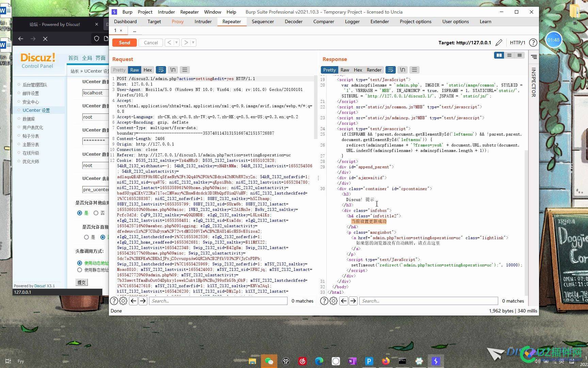588x368 pixels.
Task: Open Response message editor hamburger menu
Action: pyautogui.click(x=414, y=70)
